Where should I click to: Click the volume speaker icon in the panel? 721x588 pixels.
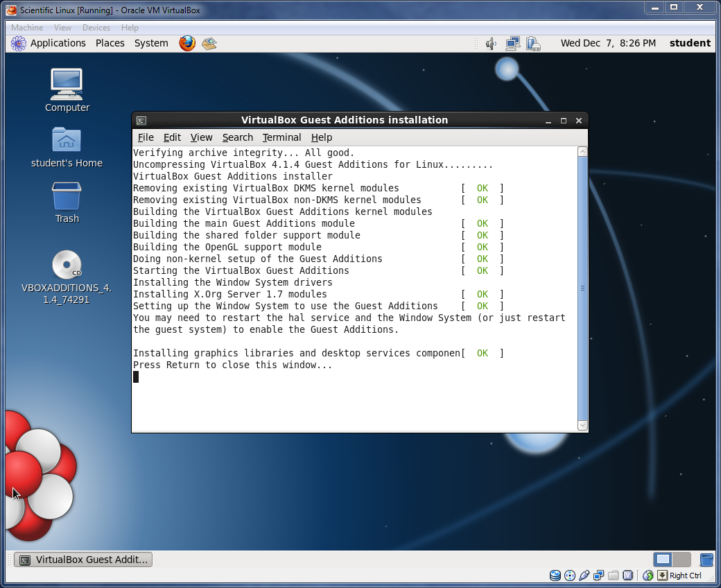[491, 44]
